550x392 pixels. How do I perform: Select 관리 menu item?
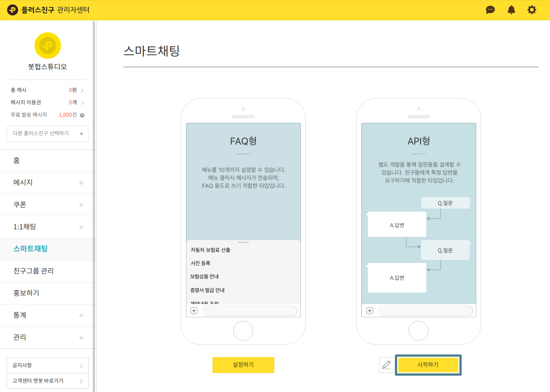(46, 337)
